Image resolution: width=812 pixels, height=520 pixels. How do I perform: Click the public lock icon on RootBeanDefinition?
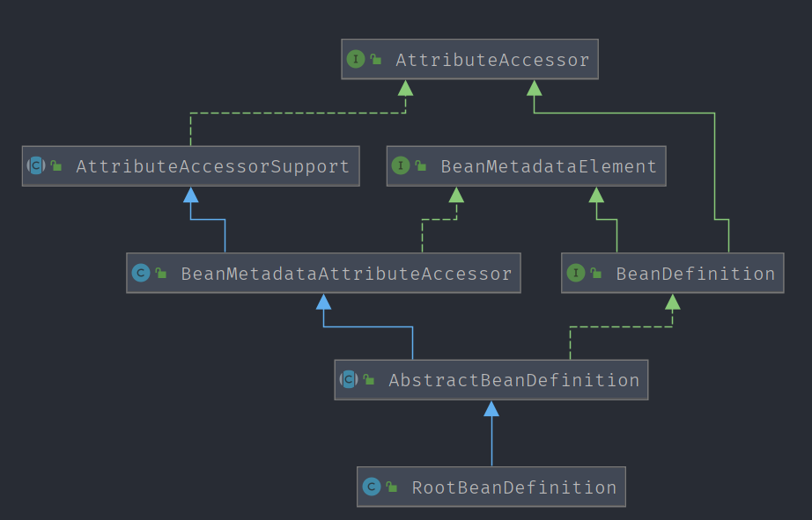coord(392,487)
